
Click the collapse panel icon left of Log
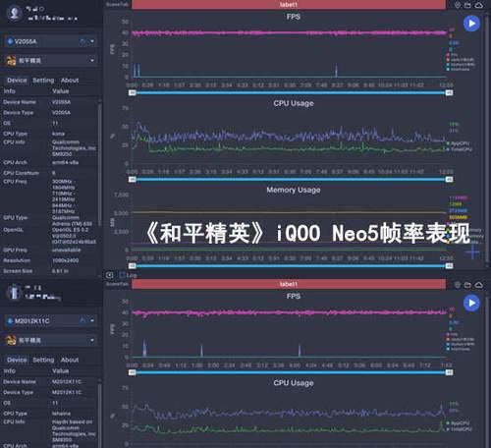coord(110,275)
